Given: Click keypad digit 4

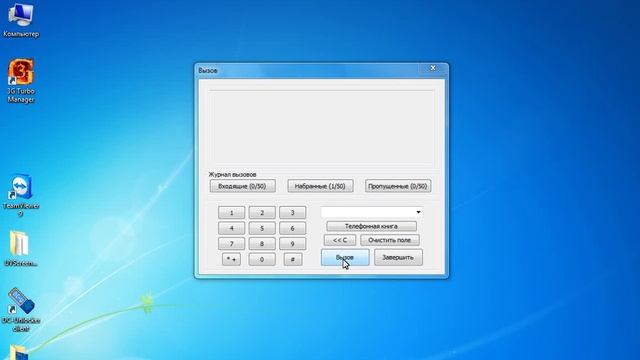Looking at the screenshot, I should 231,228.
